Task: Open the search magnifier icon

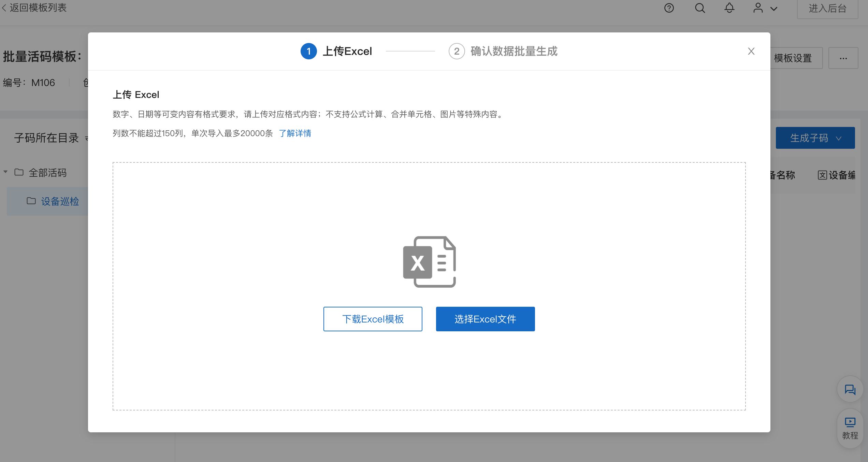Action: point(700,8)
